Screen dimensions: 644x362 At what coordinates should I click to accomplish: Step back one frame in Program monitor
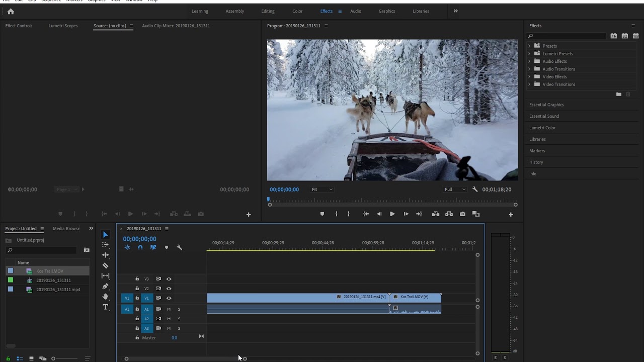coord(379,214)
